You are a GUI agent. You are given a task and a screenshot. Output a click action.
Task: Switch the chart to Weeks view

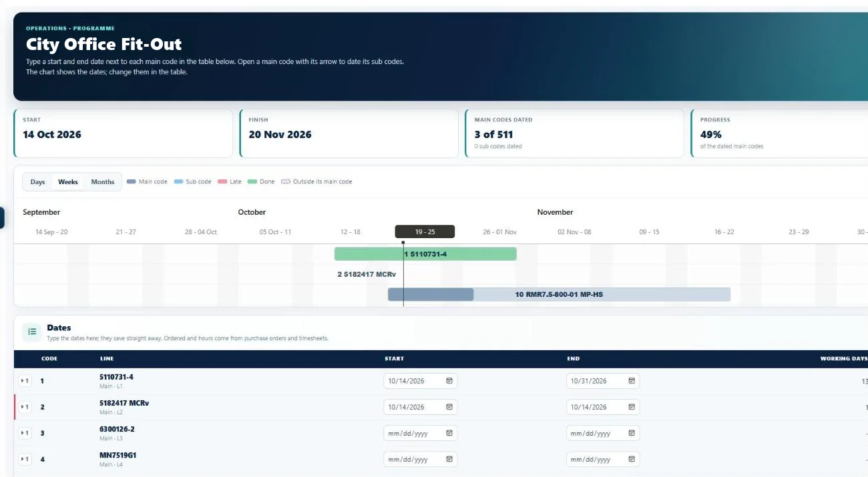click(x=68, y=182)
